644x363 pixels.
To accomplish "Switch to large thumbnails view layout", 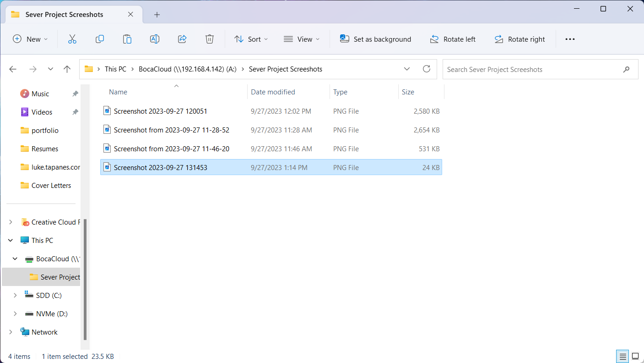I will coord(635,356).
